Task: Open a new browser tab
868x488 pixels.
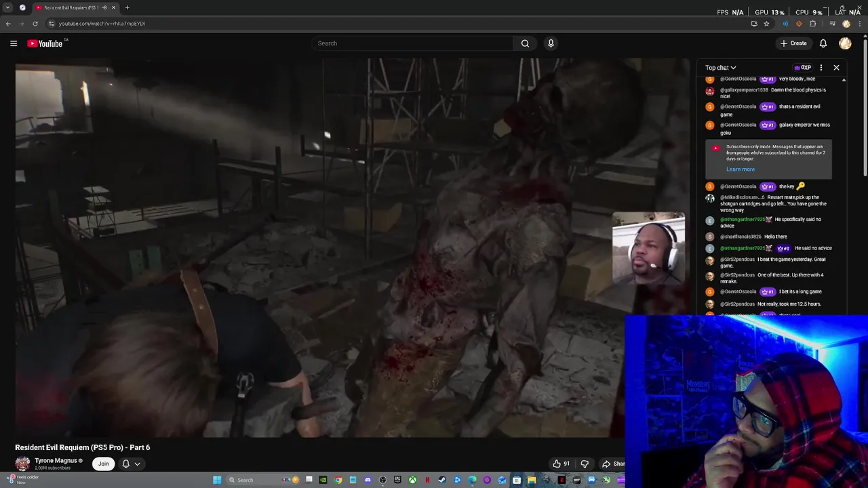Action: click(127, 7)
